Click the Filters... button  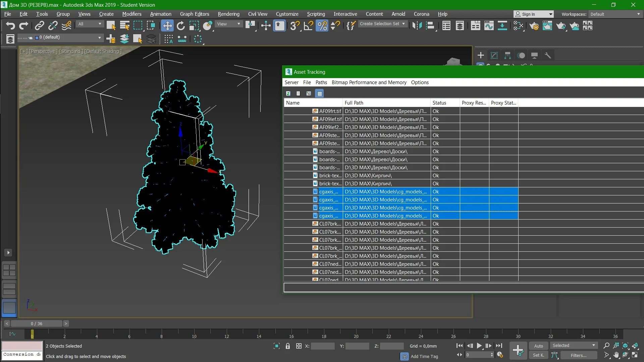coord(579,355)
